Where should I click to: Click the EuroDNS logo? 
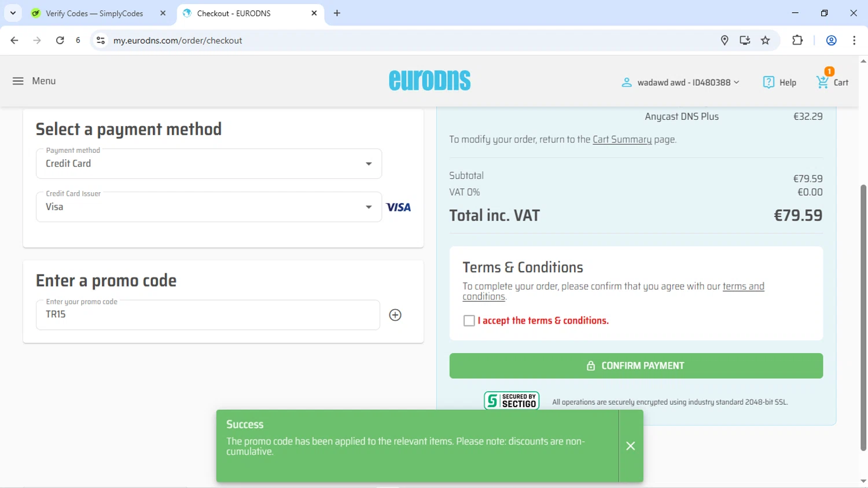[430, 80]
